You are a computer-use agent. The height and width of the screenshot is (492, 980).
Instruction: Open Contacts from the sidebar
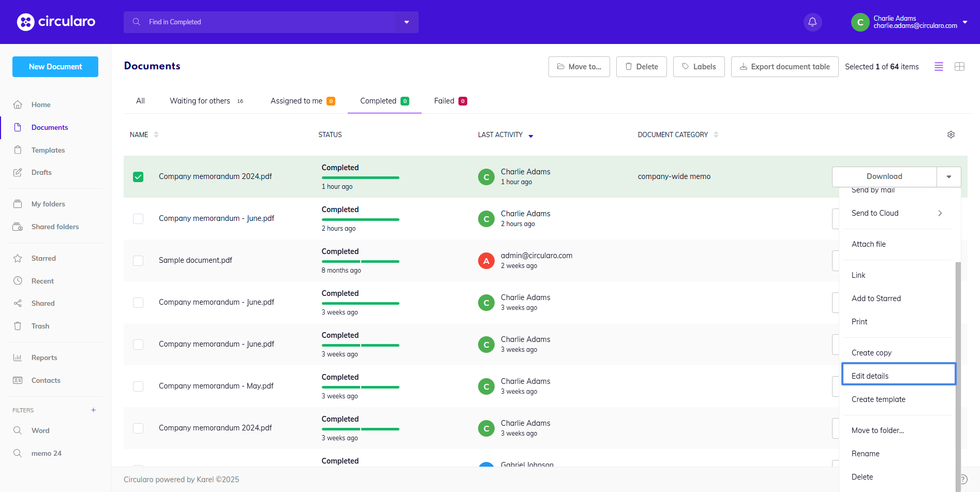46,380
